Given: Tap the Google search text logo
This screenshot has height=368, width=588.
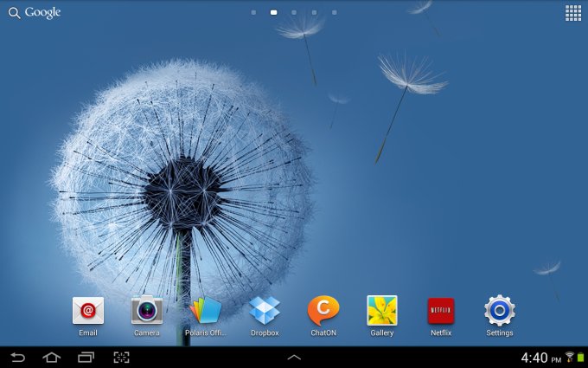Looking at the screenshot, I should pyautogui.click(x=42, y=13).
